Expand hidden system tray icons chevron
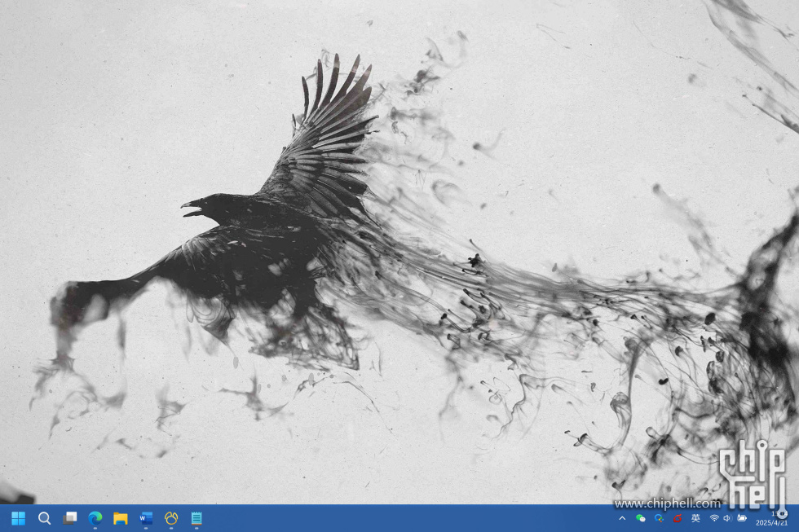This screenshot has width=799, height=532. pyautogui.click(x=622, y=518)
